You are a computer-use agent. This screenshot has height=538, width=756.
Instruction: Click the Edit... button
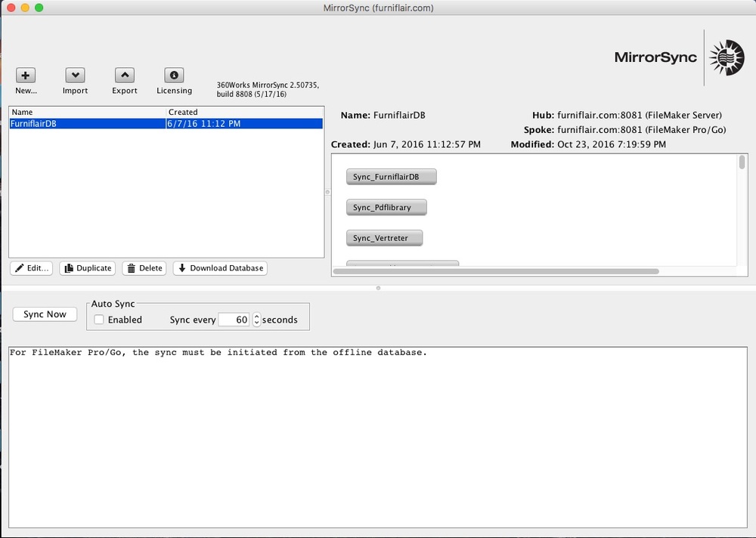pos(32,268)
